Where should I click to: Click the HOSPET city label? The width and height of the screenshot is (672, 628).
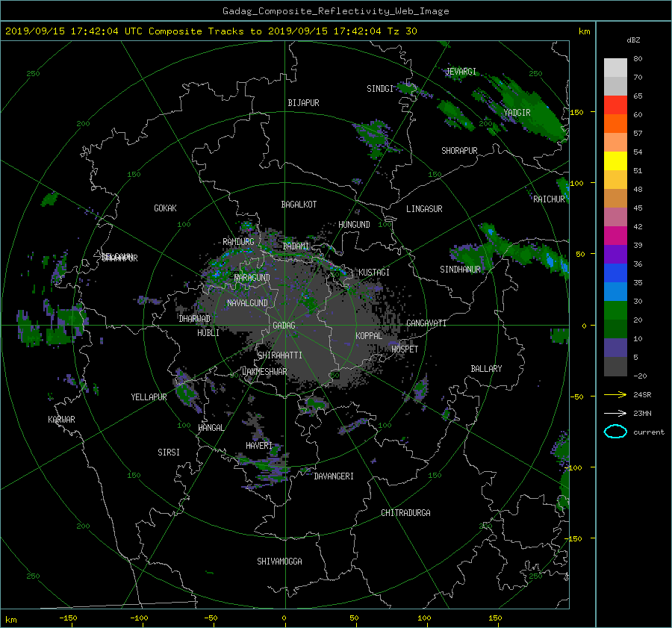point(405,349)
